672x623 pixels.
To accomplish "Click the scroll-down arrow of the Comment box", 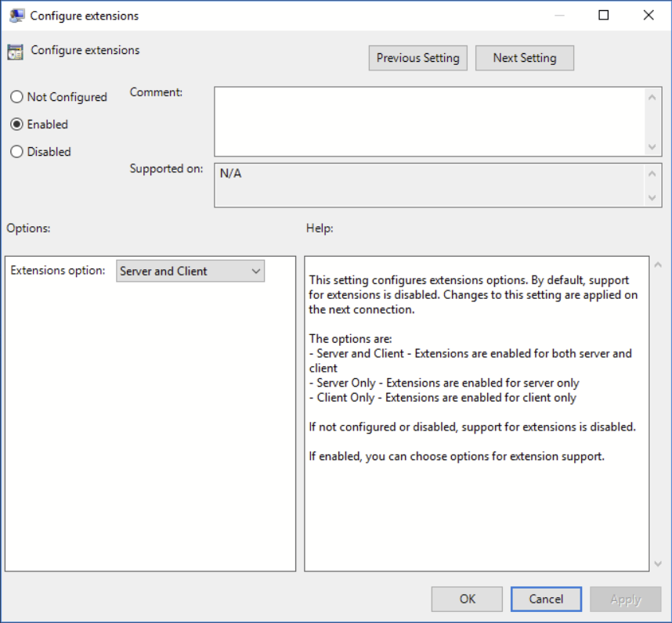I will pyautogui.click(x=652, y=147).
